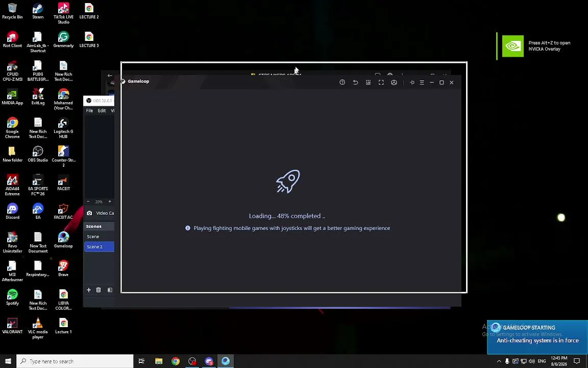Zoom out OBS preview minus button
588x368 pixels.
[x=88, y=202]
